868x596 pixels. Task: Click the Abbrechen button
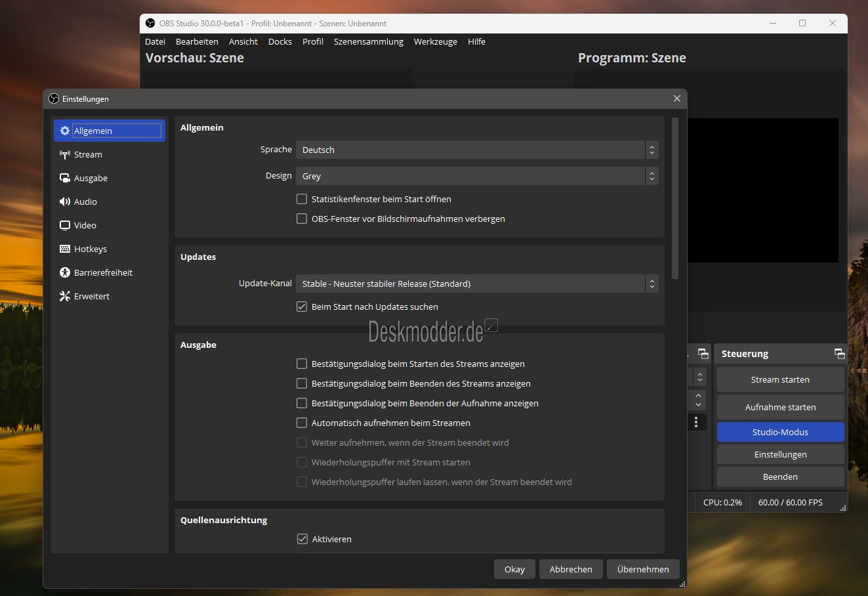pos(571,569)
